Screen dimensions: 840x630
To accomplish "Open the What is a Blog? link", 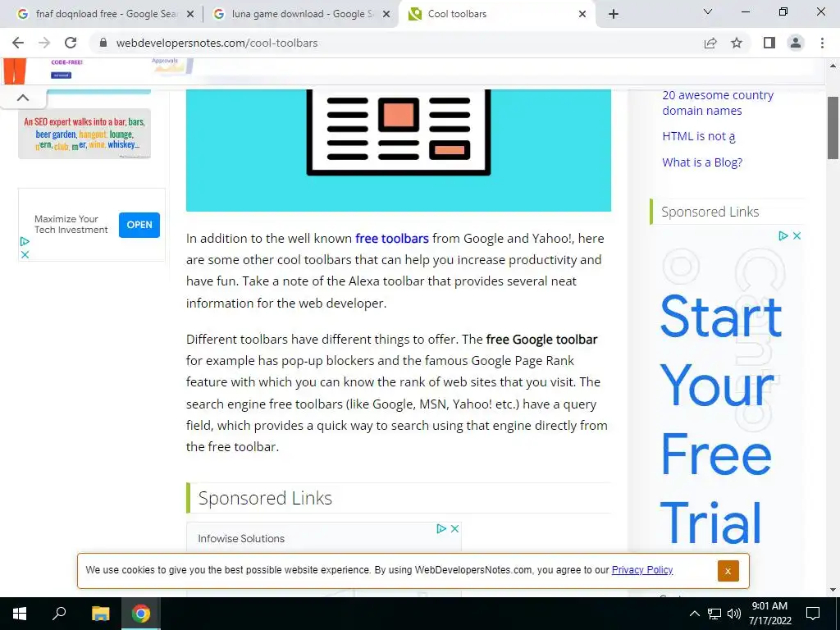I will (x=702, y=162).
